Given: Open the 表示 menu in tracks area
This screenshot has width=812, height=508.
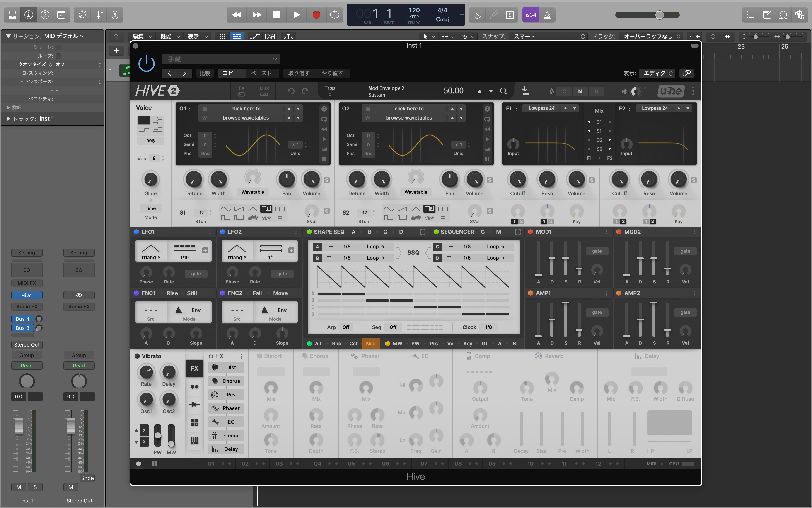Looking at the screenshot, I should [197, 36].
